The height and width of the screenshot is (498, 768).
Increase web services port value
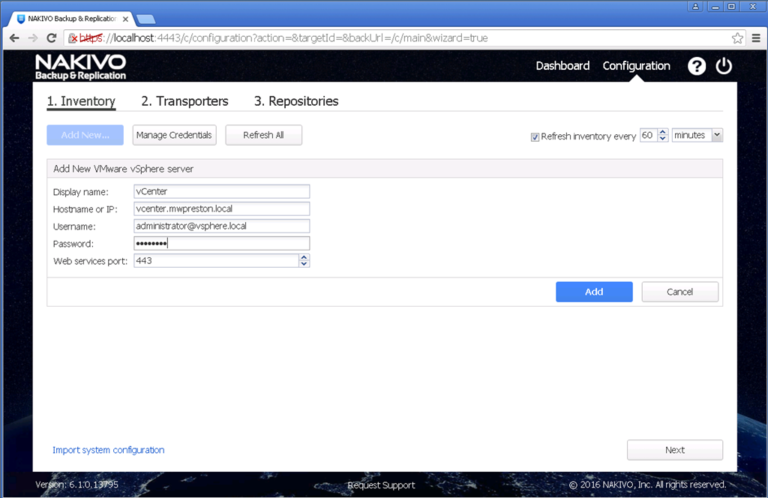[x=304, y=257]
